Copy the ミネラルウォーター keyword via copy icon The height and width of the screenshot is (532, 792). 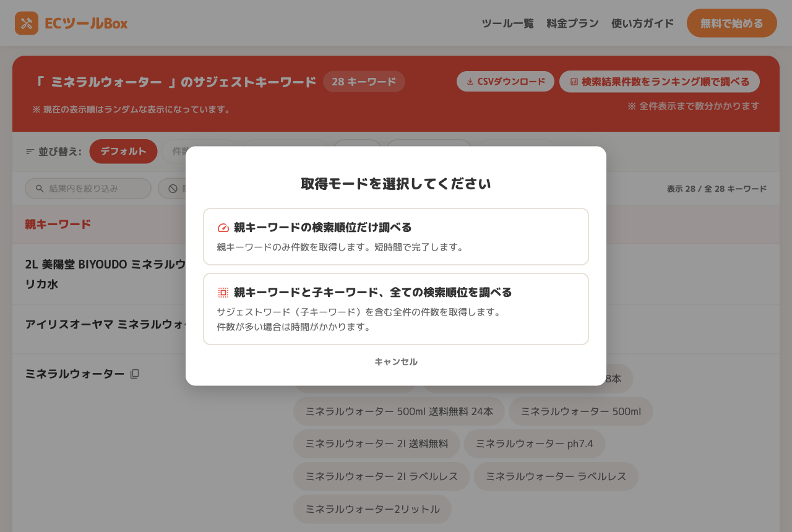[135, 374]
